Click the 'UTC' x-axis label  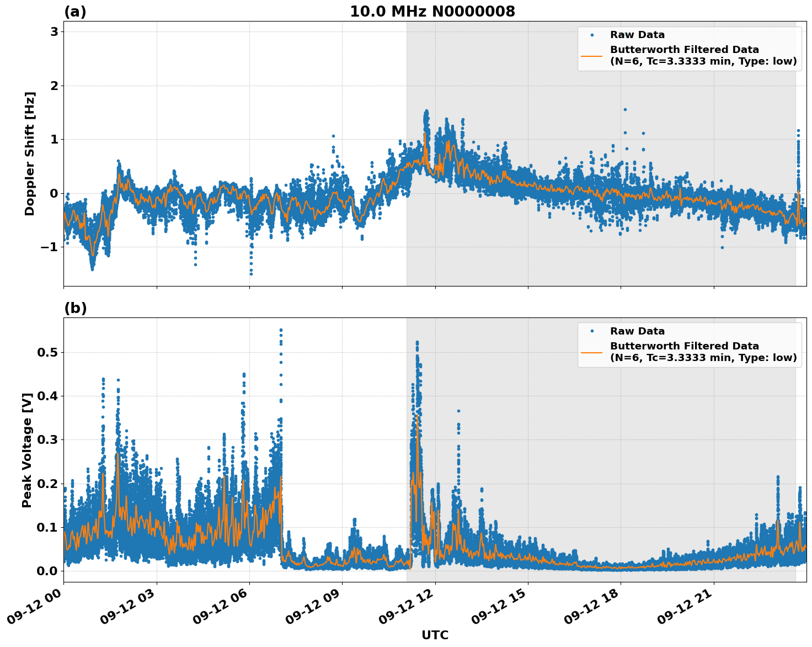pos(435,635)
